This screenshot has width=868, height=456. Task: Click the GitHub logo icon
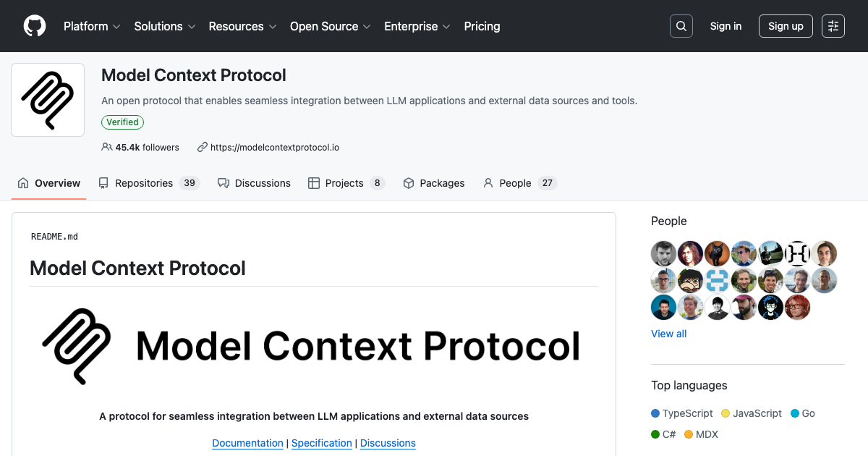tap(34, 26)
